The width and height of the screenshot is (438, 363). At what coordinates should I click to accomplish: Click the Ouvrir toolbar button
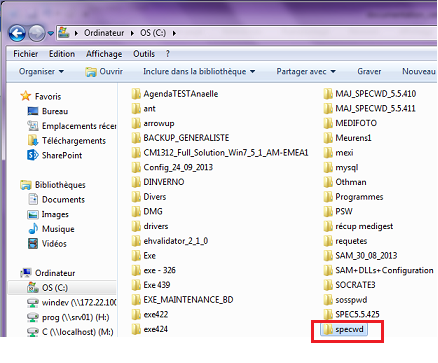pyautogui.click(x=104, y=71)
